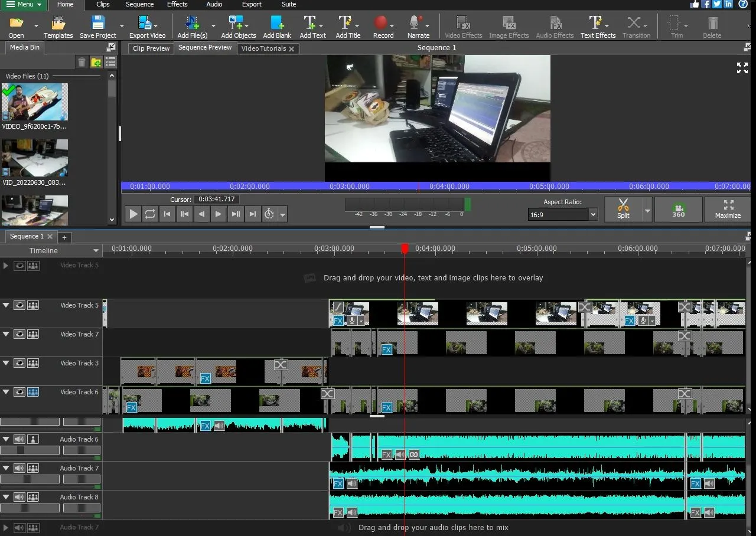
Task: Collapse Video Track 6 using its triangle
Action: click(6, 392)
